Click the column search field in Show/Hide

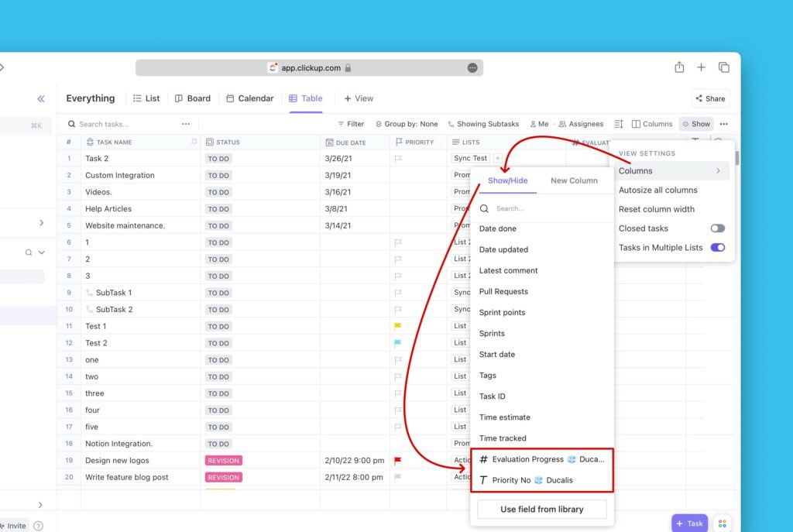pos(542,208)
